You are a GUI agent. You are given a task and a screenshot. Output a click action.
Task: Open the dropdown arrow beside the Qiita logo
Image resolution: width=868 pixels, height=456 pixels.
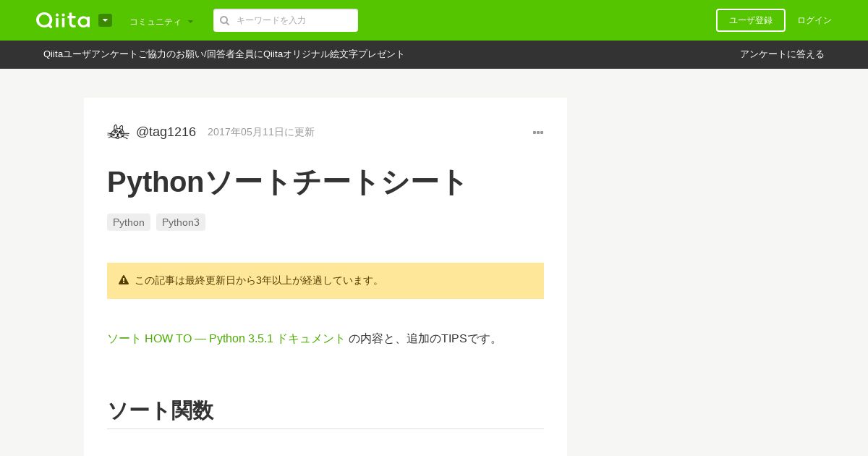point(105,20)
